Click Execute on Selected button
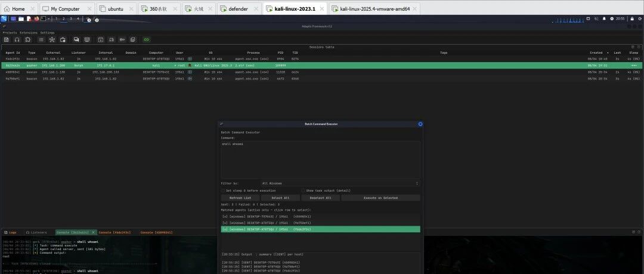This screenshot has width=644, height=274. [380, 198]
